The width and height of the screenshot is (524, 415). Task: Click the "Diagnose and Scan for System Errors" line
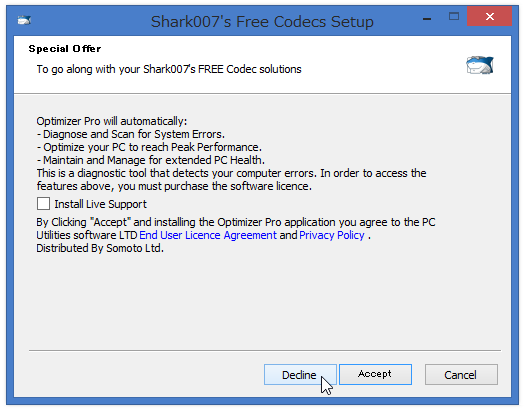(x=131, y=134)
